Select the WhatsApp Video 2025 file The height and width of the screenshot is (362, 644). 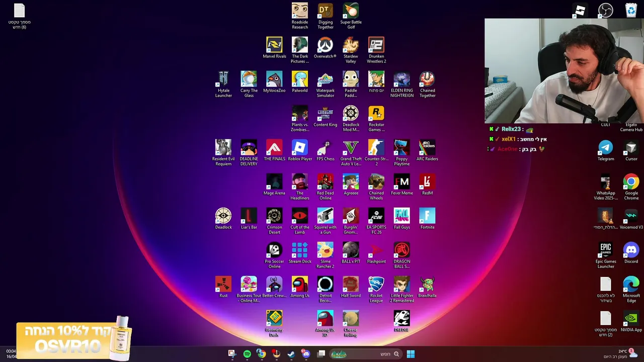coord(606,187)
